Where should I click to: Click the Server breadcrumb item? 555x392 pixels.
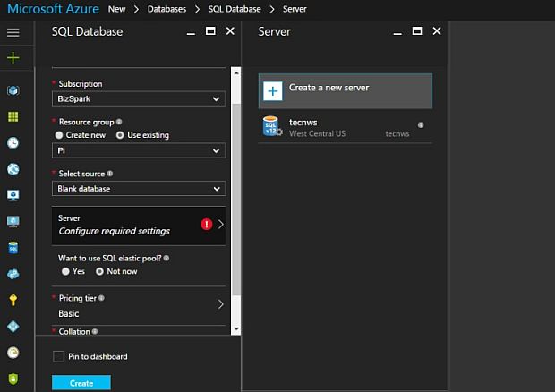coord(295,9)
